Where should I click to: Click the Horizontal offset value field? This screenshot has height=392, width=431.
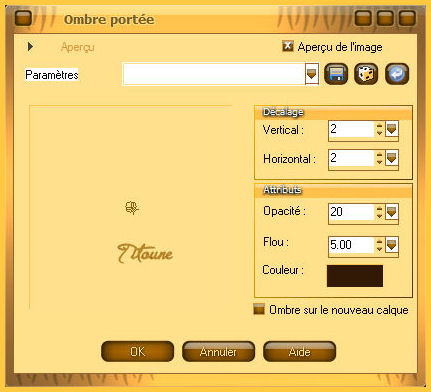coord(352,158)
